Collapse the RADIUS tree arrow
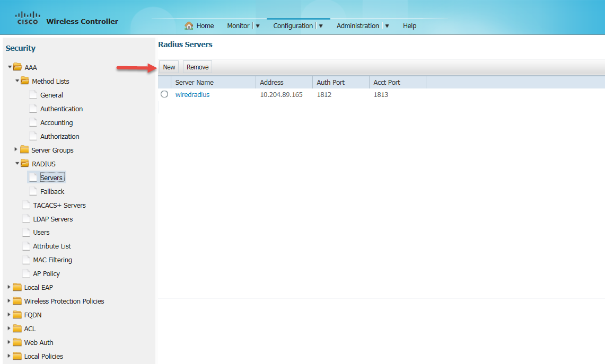The height and width of the screenshot is (364, 605). click(x=17, y=163)
